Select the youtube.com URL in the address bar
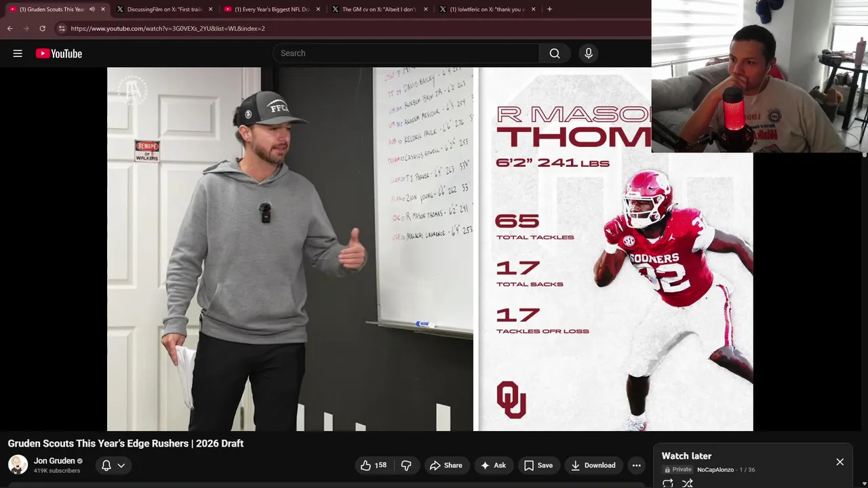This screenshot has width=868, height=488. (x=167, y=28)
